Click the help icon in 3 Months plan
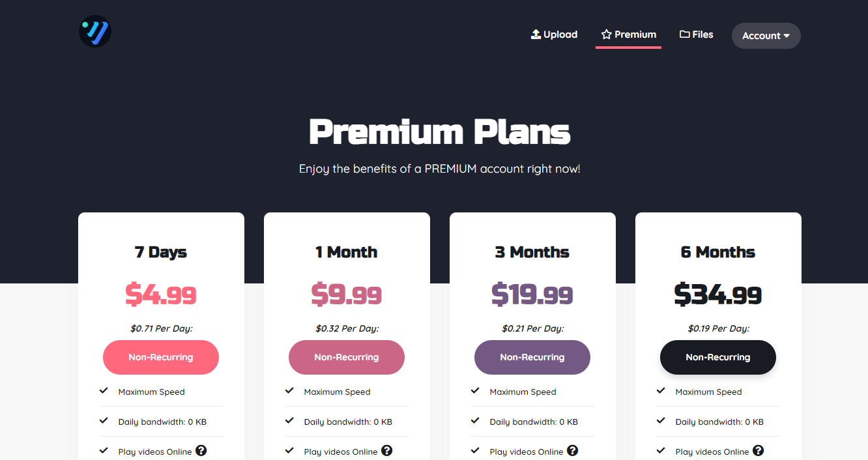 click(x=573, y=450)
